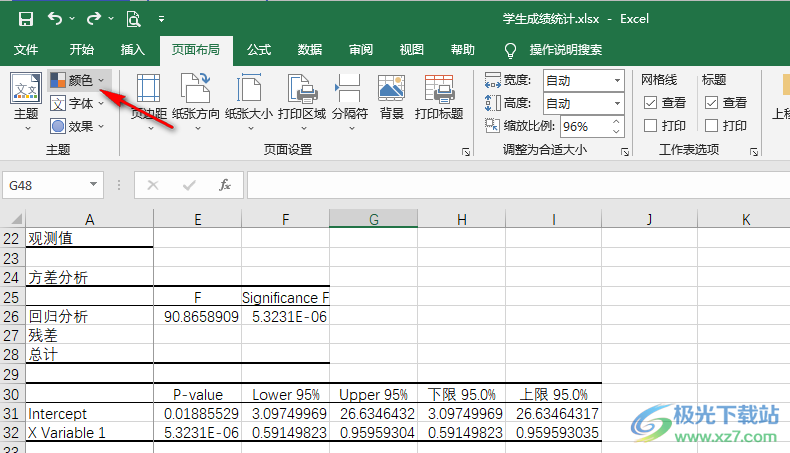790x453 pixels.
Task: Click the X Variable 1 cell
Action: point(89,432)
